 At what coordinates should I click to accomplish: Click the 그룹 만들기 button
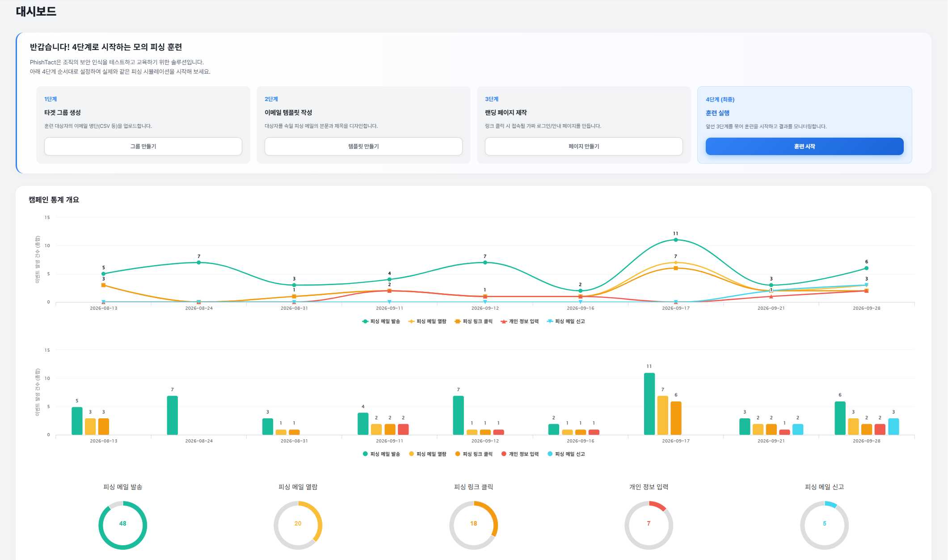143,146
